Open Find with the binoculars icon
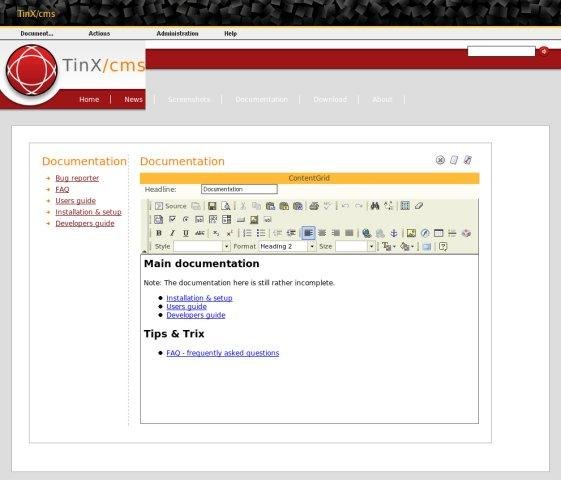The height and width of the screenshot is (480, 561). point(375,206)
